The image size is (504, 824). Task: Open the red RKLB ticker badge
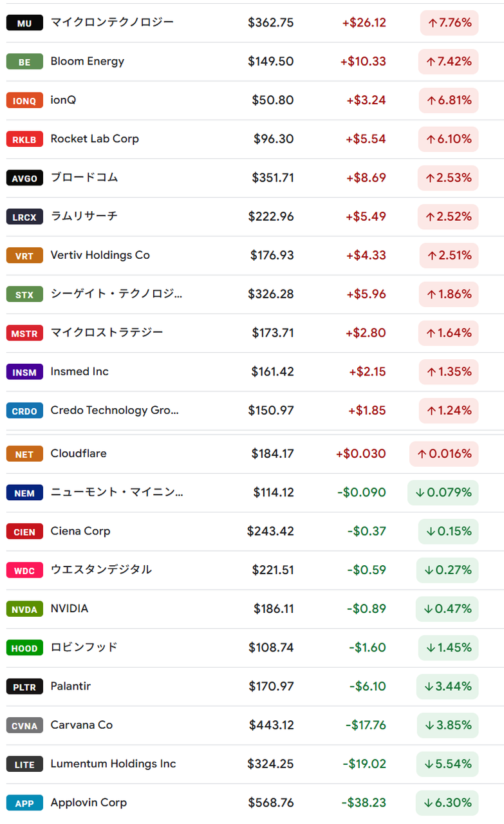point(24,139)
